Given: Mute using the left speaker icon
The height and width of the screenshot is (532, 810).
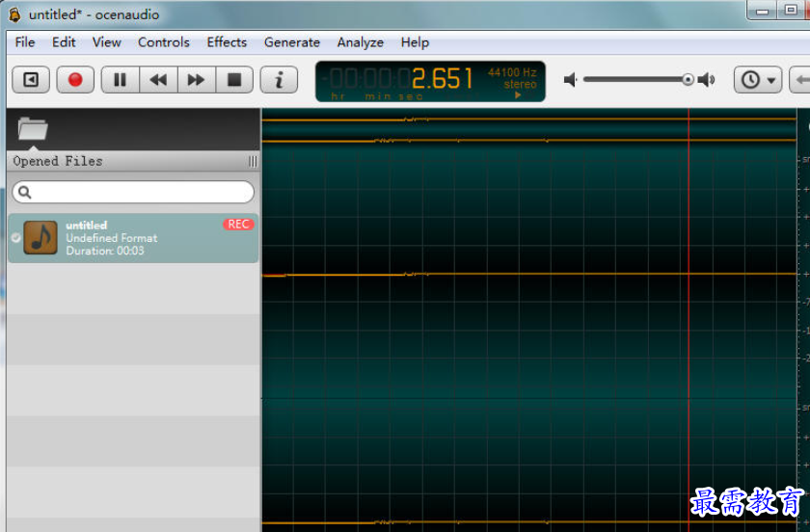Looking at the screenshot, I should point(570,80).
